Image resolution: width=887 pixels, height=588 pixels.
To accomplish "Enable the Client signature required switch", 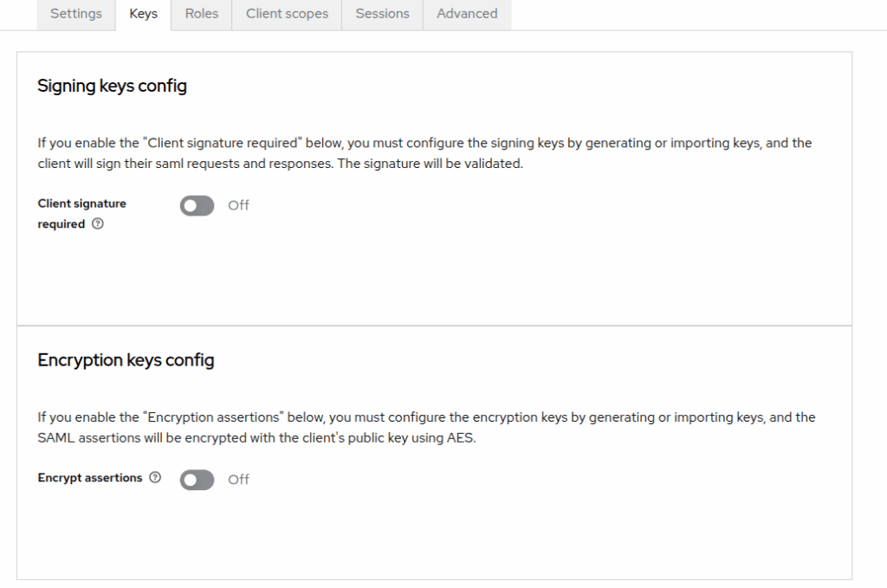I will pyautogui.click(x=197, y=206).
